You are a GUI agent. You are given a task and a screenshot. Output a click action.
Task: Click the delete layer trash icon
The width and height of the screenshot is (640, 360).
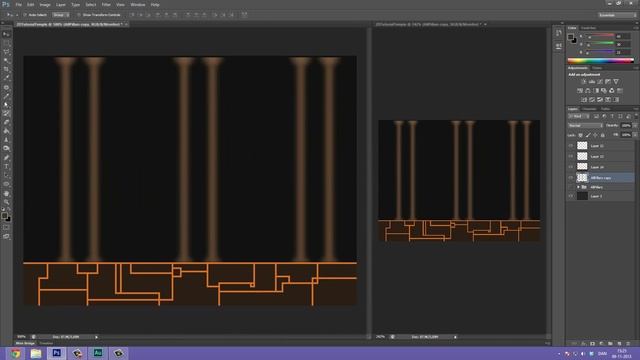[x=628, y=344]
